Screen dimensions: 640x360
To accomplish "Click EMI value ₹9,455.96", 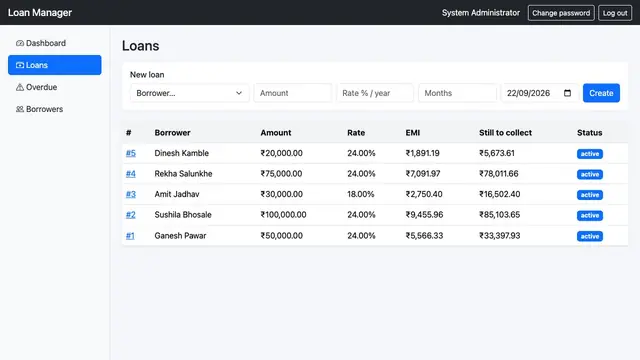I will click(x=424, y=215).
